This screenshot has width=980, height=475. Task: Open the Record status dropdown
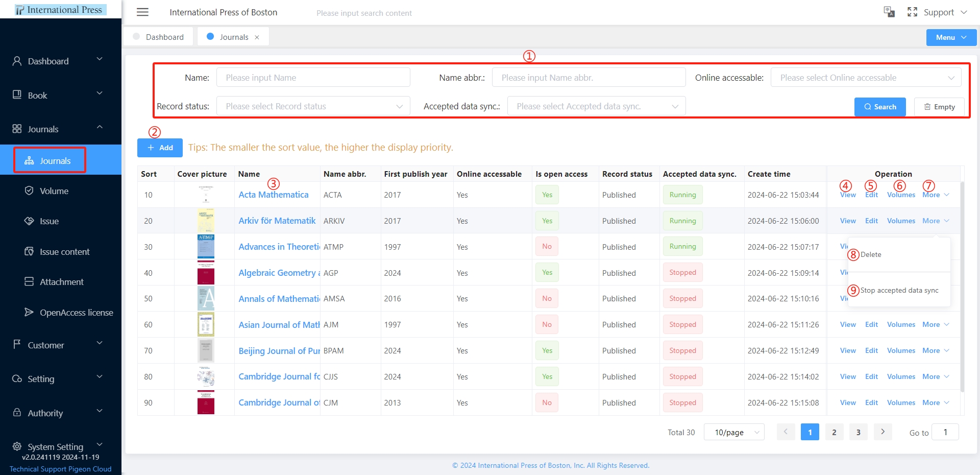[x=313, y=106]
